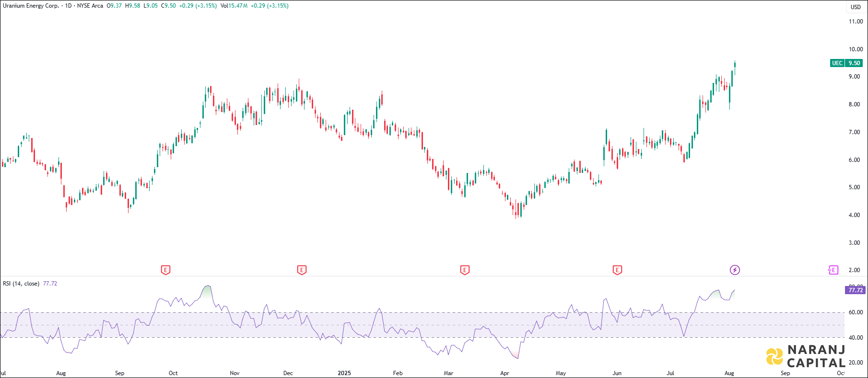Screen dimensions: 868x378
Task: Click the earnings marker near June 2025
Action: [617, 270]
